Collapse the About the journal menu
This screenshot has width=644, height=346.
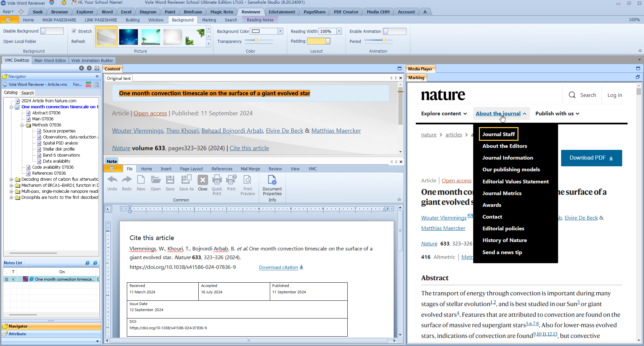click(501, 114)
